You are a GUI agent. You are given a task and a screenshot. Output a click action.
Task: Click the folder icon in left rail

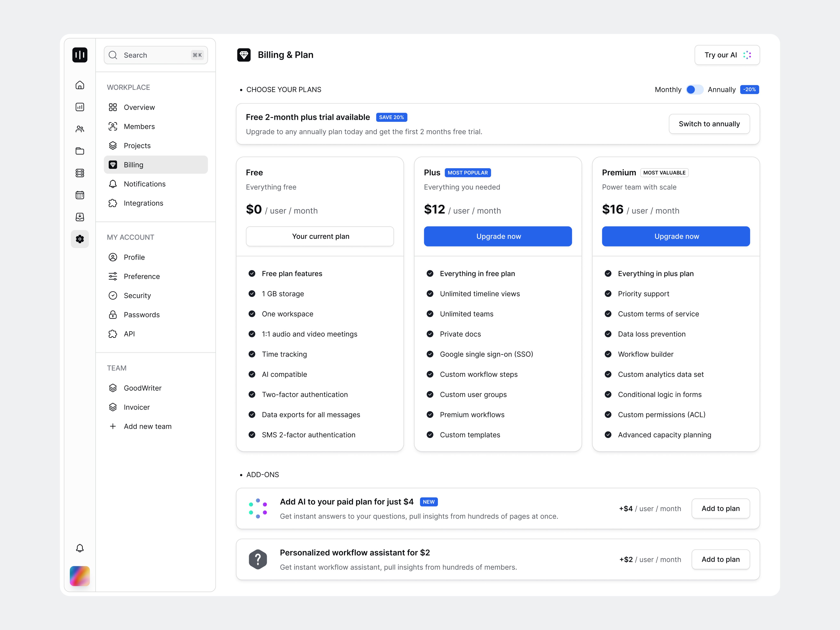click(x=80, y=151)
